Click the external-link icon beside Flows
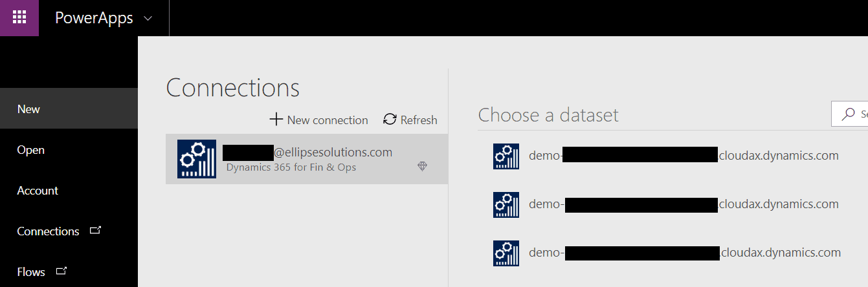 [61, 271]
